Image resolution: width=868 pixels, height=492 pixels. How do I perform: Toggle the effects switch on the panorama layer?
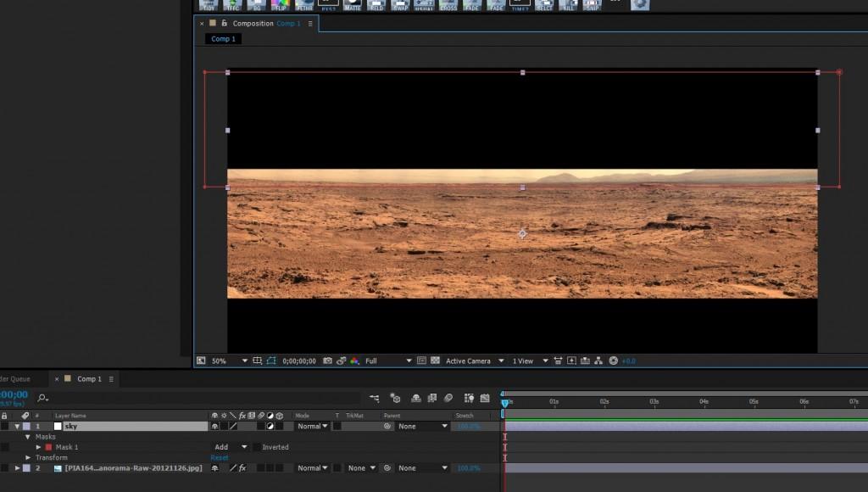(242, 468)
